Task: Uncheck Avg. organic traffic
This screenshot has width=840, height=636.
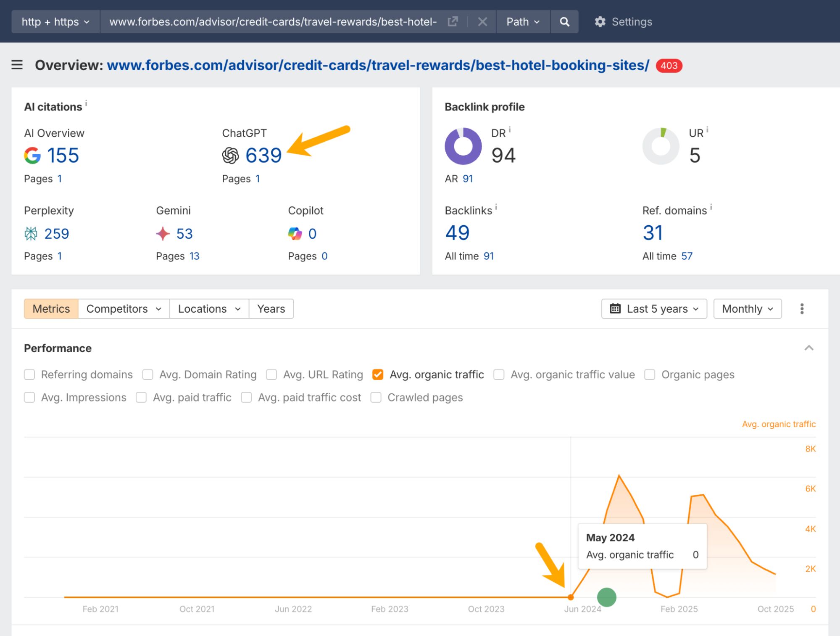Action: 377,374
